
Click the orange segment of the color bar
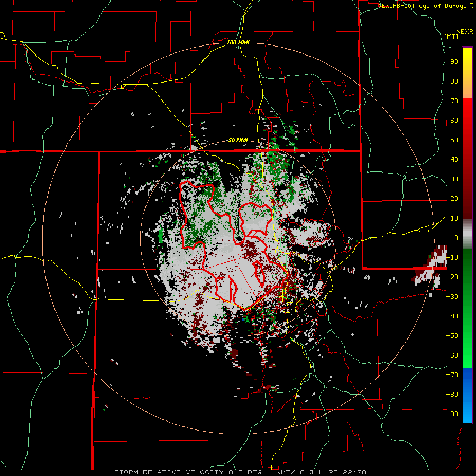(x=467, y=89)
